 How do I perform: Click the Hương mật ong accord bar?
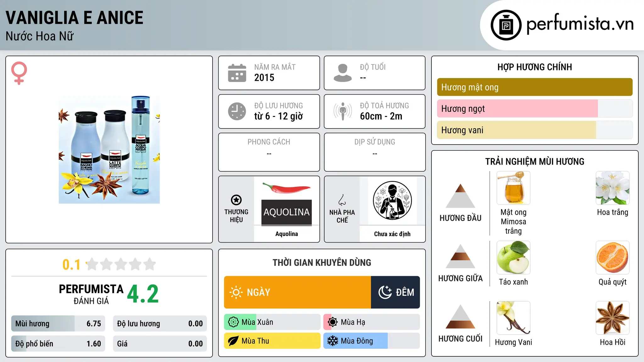[x=535, y=87]
